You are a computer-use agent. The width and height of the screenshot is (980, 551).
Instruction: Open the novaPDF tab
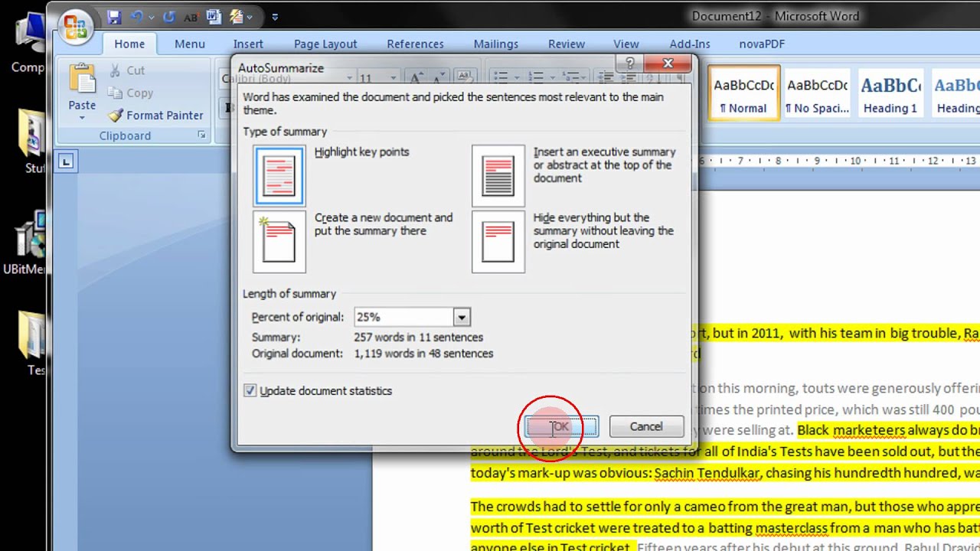point(762,44)
